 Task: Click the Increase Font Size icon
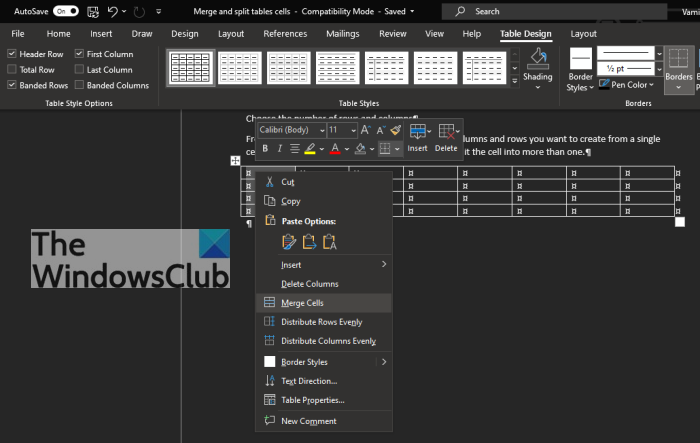pyautogui.click(x=365, y=130)
